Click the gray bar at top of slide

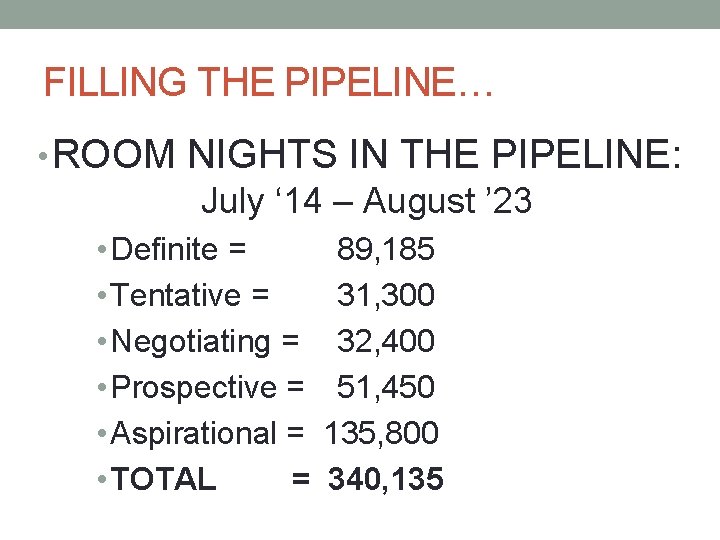pyautogui.click(x=360, y=14)
